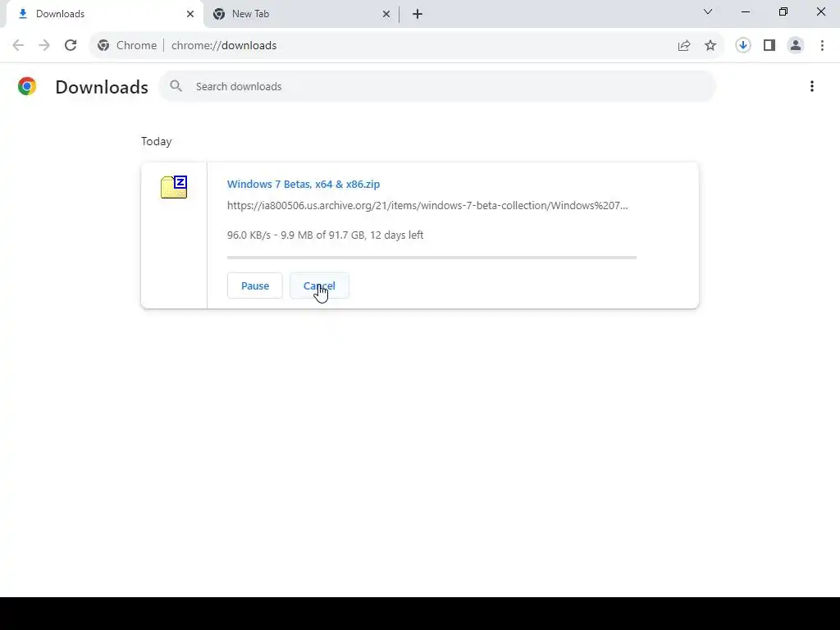840x630 pixels.
Task: Click the Downloads page title
Action: pyautogui.click(x=102, y=87)
